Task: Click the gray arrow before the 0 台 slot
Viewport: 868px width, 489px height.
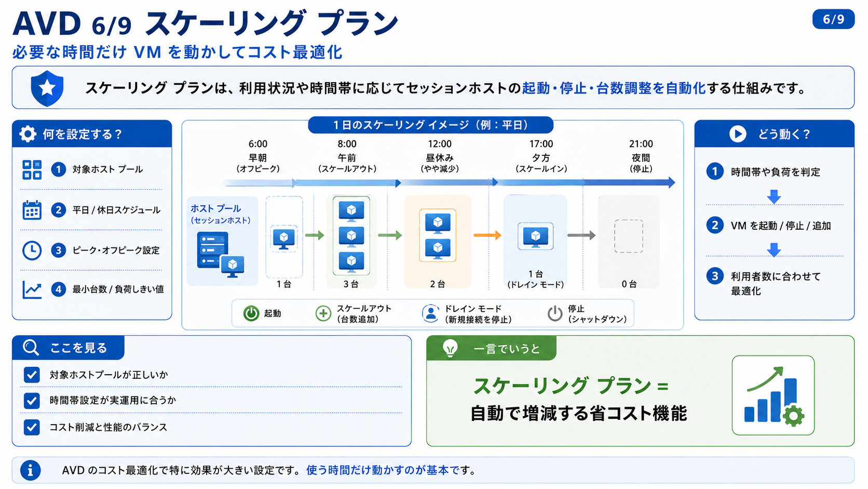Action: (x=581, y=235)
